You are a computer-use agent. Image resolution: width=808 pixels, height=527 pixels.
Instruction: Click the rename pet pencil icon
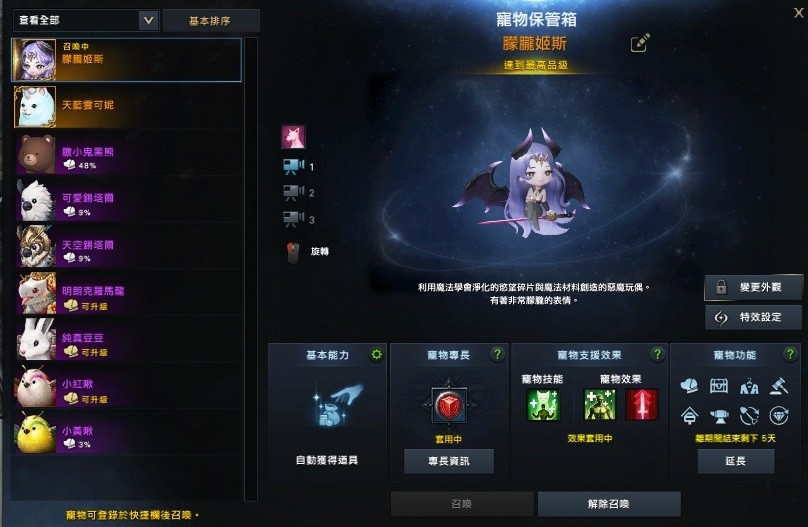pyautogui.click(x=640, y=43)
